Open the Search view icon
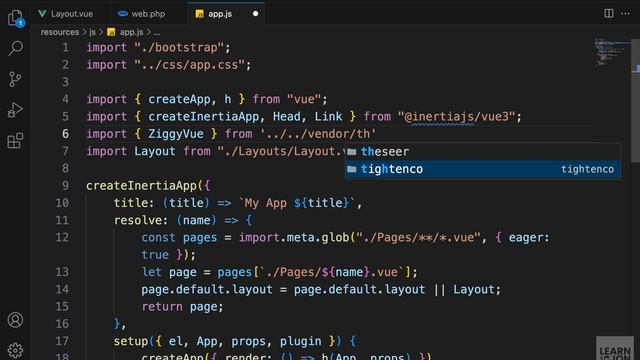This screenshot has height=360, width=640. [16, 48]
